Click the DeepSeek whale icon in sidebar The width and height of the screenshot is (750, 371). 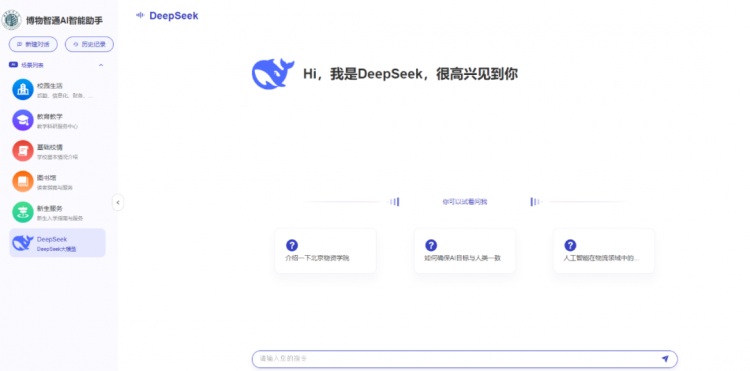point(23,243)
